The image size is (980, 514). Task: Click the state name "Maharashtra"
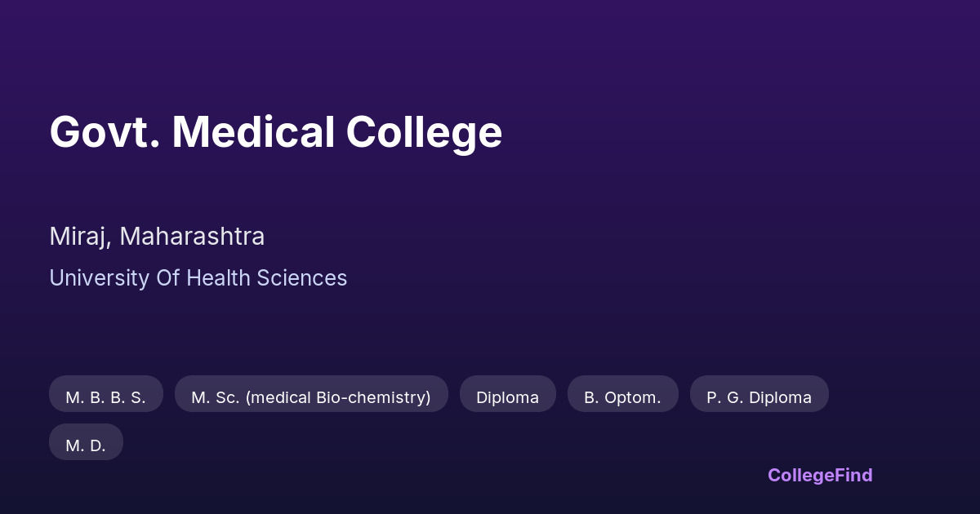pos(192,237)
